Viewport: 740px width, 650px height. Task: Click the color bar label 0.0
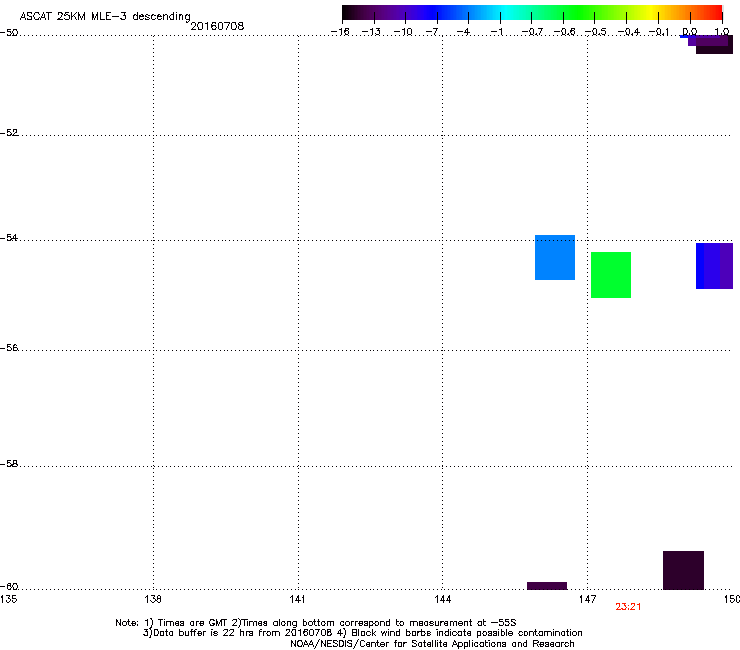click(x=690, y=32)
